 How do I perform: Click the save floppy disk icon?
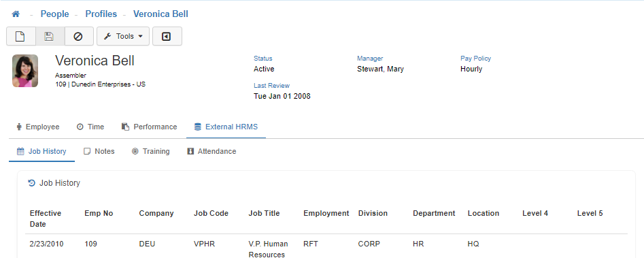click(50, 36)
